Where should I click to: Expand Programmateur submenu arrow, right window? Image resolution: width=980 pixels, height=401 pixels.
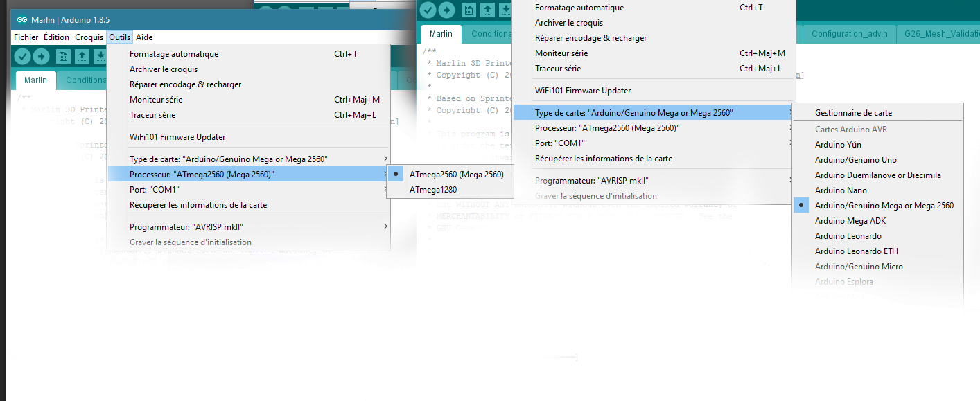[x=791, y=181]
